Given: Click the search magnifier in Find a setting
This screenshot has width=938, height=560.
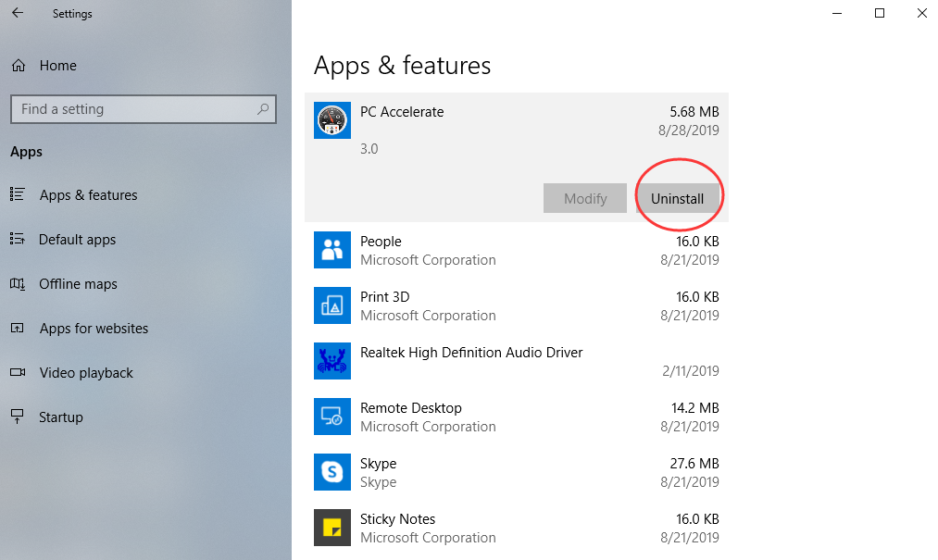Looking at the screenshot, I should click(263, 109).
